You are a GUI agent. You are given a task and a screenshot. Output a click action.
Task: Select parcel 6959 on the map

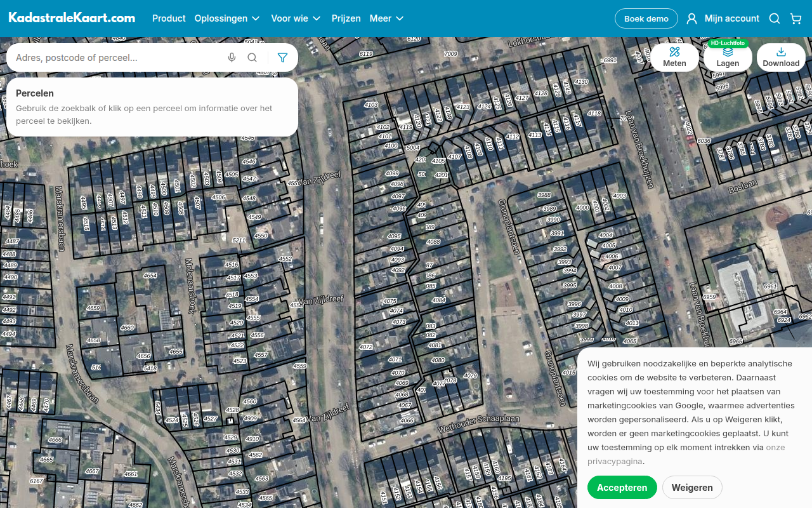tap(709, 297)
